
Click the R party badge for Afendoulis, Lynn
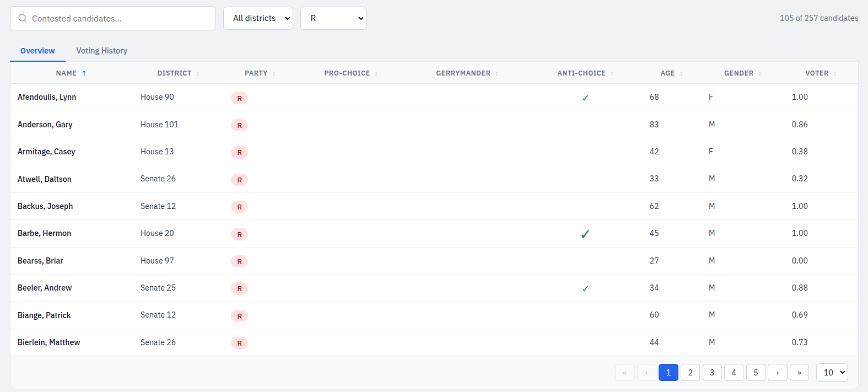coord(239,98)
